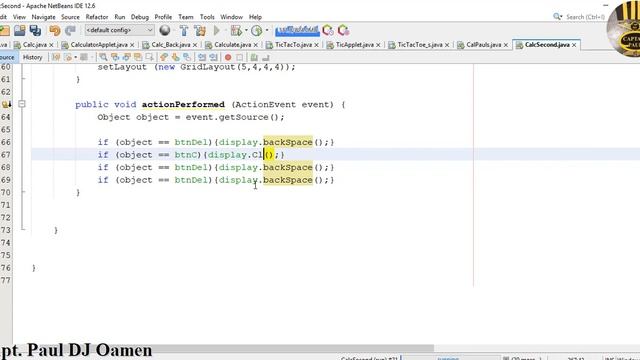Close the TicApplet.java tab
This screenshot has width=640, height=360.
click(x=378, y=45)
